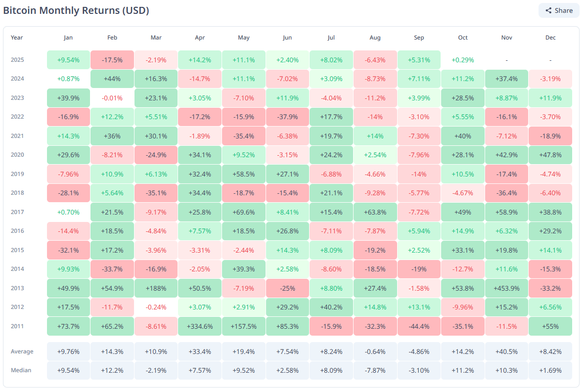Image resolution: width=586 pixels, height=392 pixels.
Task: Click the +453.9% cell for November 2013
Action: tap(506, 288)
